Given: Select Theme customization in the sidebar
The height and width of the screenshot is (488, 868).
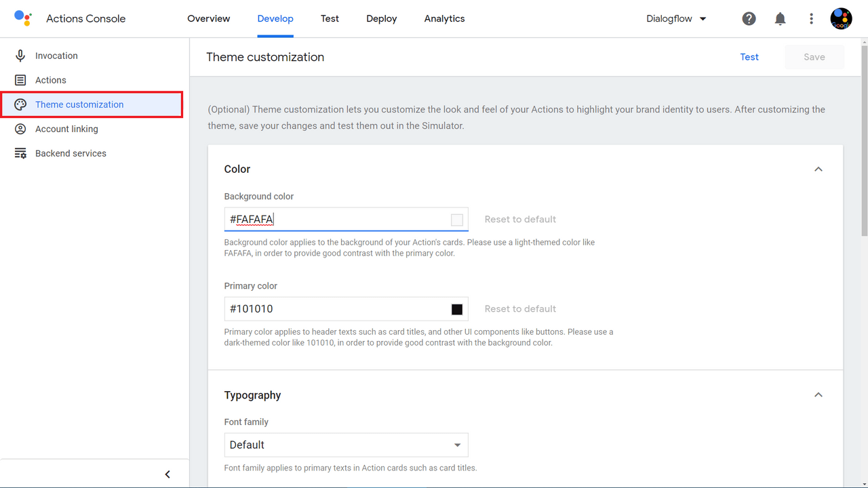Looking at the screenshot, I should click(92, 104).
